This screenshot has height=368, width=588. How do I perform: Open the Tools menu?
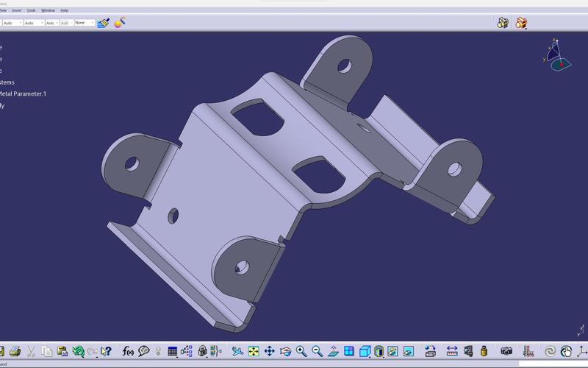(31, 10)
